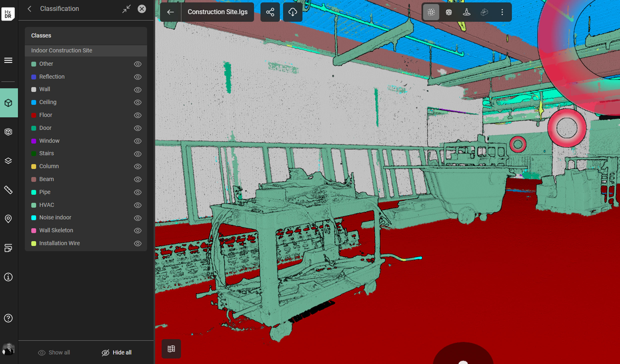This screenshot has height=364, width=620.
Task: Go back with viewport back arrow
Action: [x=170, y=12]
